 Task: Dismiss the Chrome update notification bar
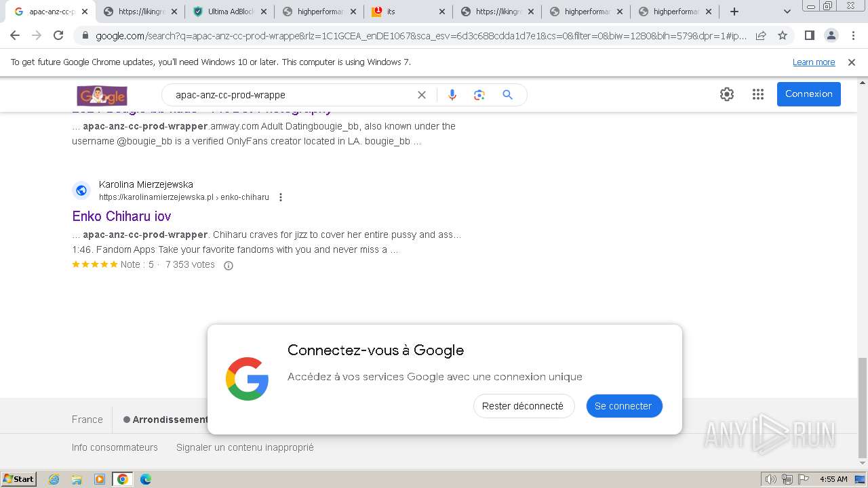pyautogui.click(x=852, y=62)
